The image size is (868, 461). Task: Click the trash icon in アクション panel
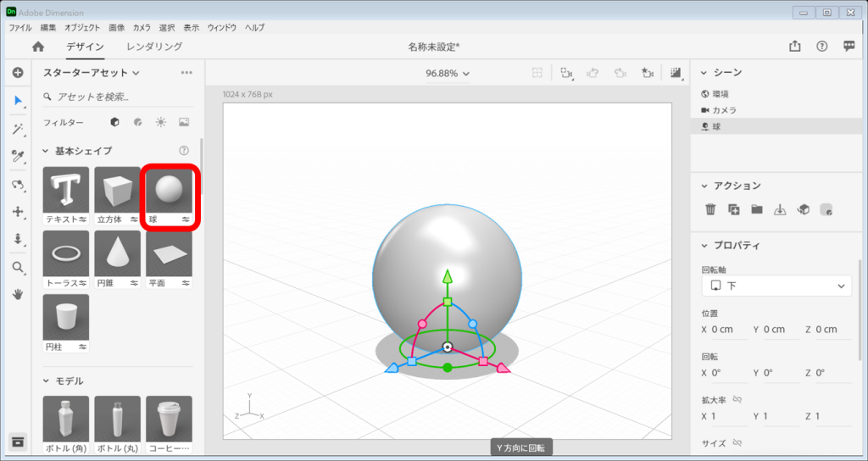pos(710,209)
